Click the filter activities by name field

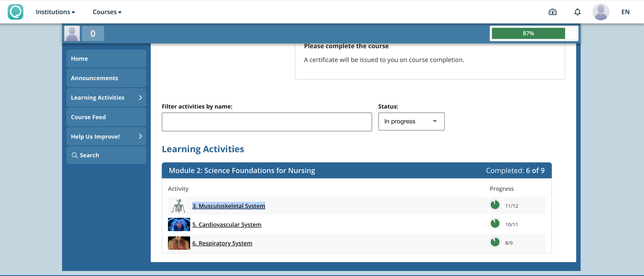tap(267, 122)
